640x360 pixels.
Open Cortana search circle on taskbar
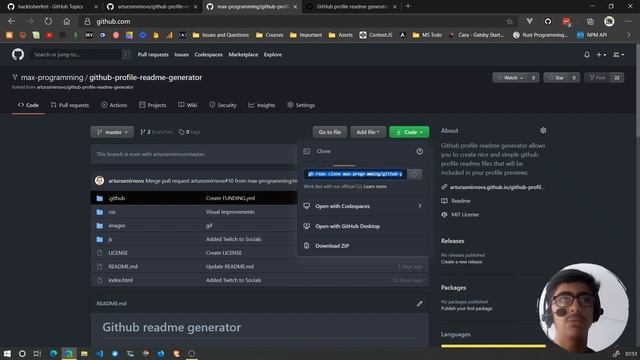pos(22,353)
